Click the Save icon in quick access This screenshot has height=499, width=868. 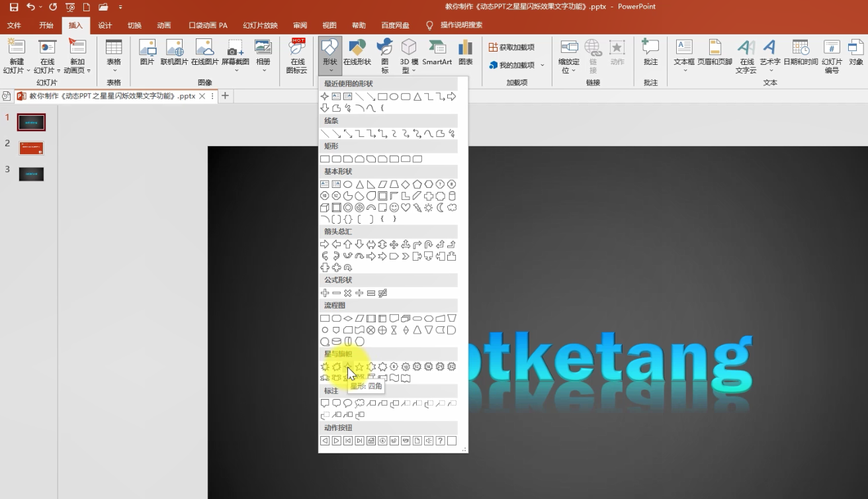tap(14, 7)
